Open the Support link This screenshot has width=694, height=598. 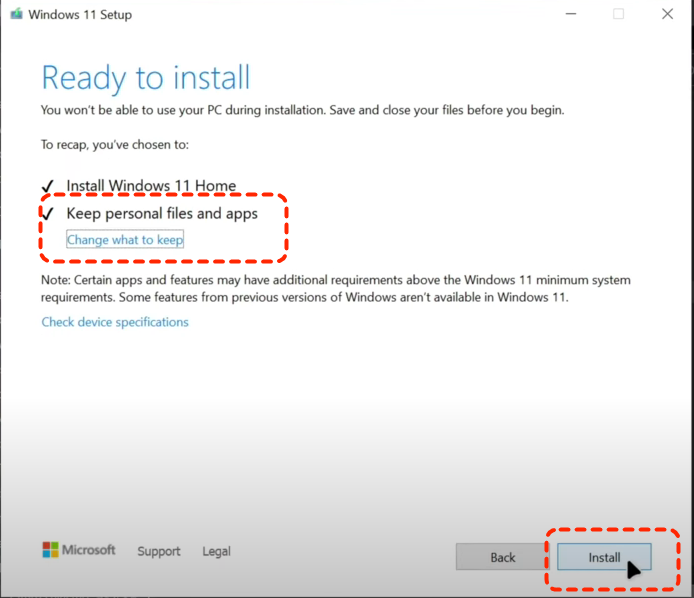159,551
